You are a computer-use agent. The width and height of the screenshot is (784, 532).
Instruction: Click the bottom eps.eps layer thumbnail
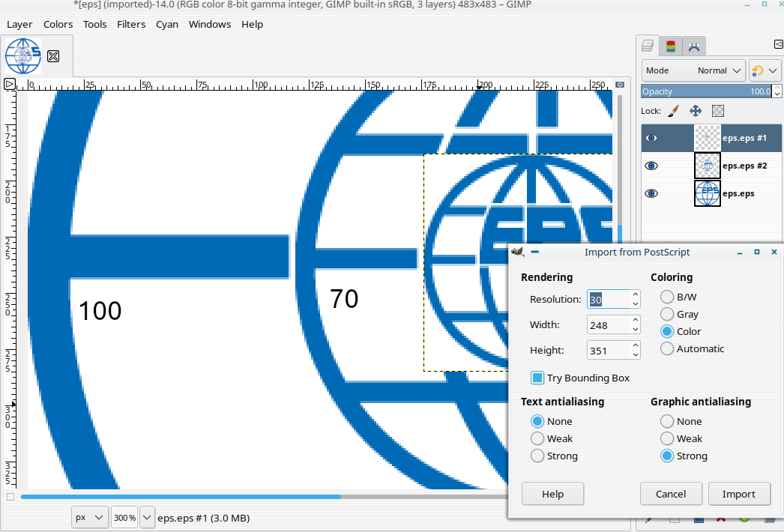point(707,193)
